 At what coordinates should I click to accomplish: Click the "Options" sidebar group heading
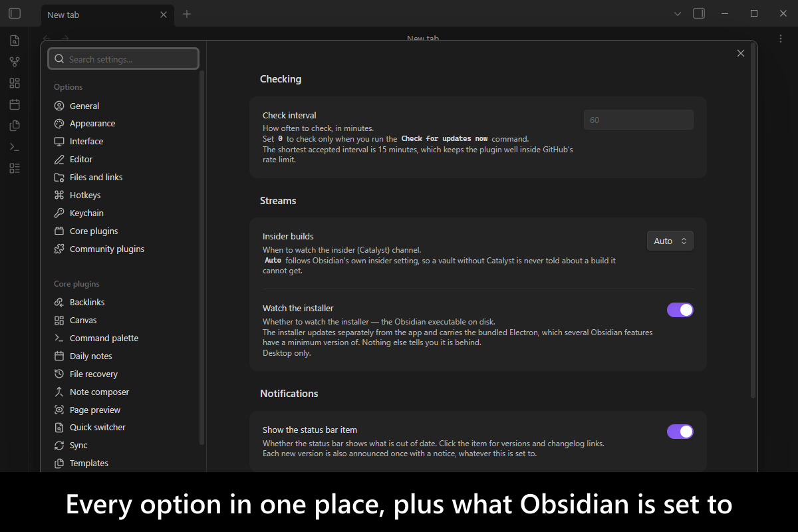(x=68, y=87)
